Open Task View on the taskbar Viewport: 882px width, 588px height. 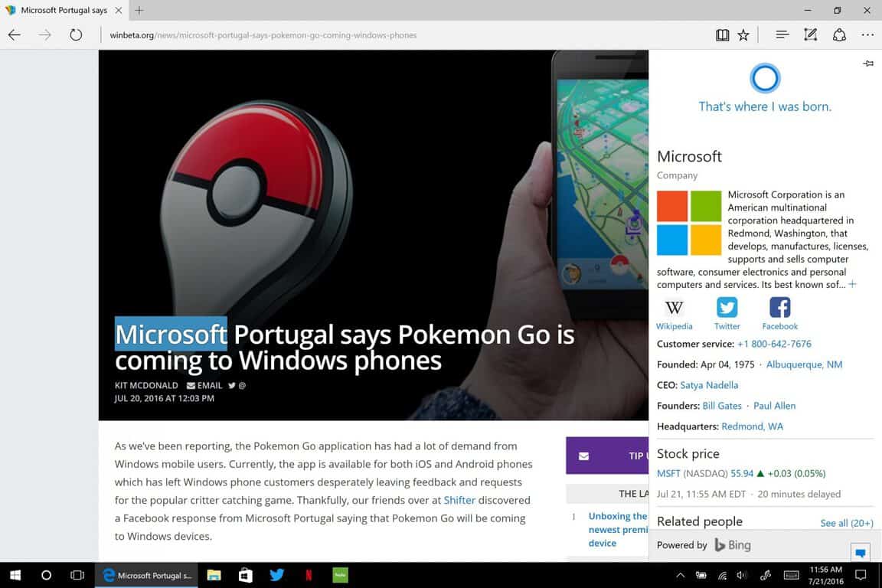click(x=77, y=575)
